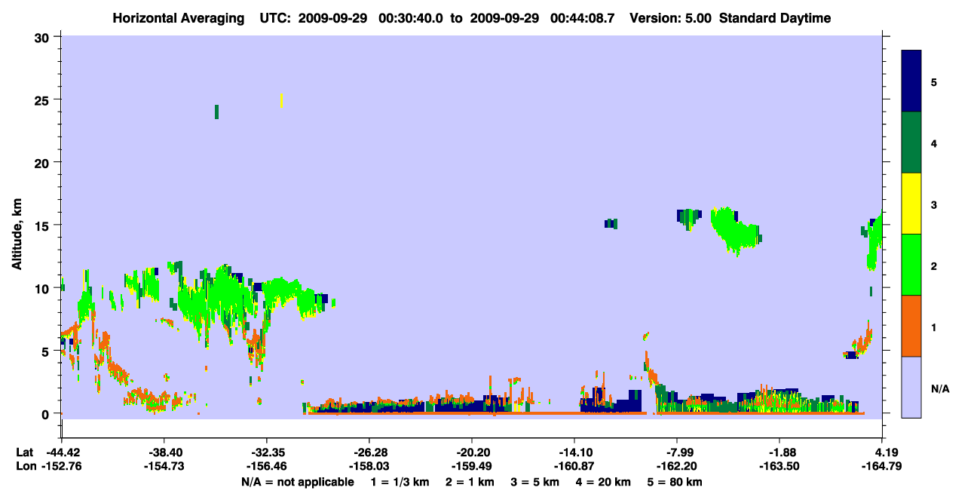Screen dimensions: 980x503
Task: Click the color bar label 'N/A'
Action: click(x=939, y=389)
